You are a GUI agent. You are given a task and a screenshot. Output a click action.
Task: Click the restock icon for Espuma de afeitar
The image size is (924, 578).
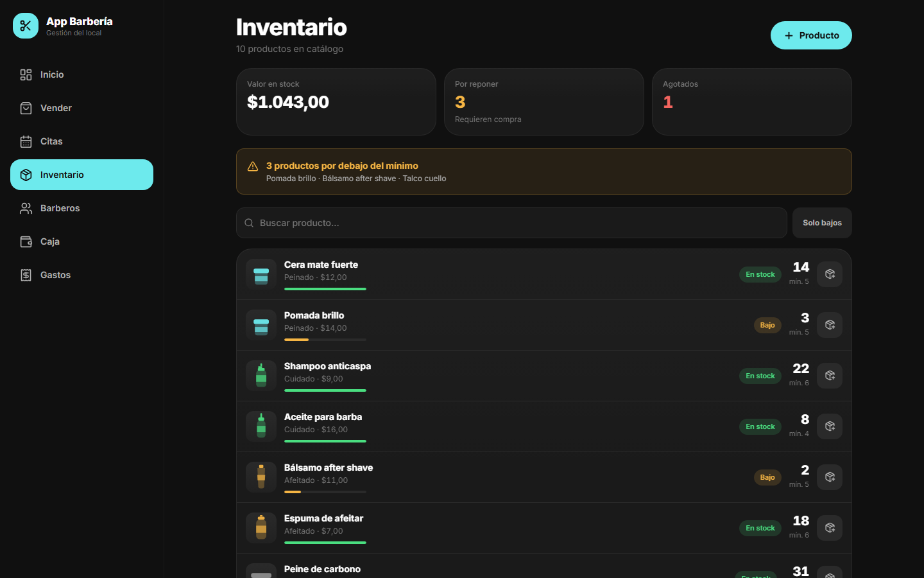(x=830, y=528)
